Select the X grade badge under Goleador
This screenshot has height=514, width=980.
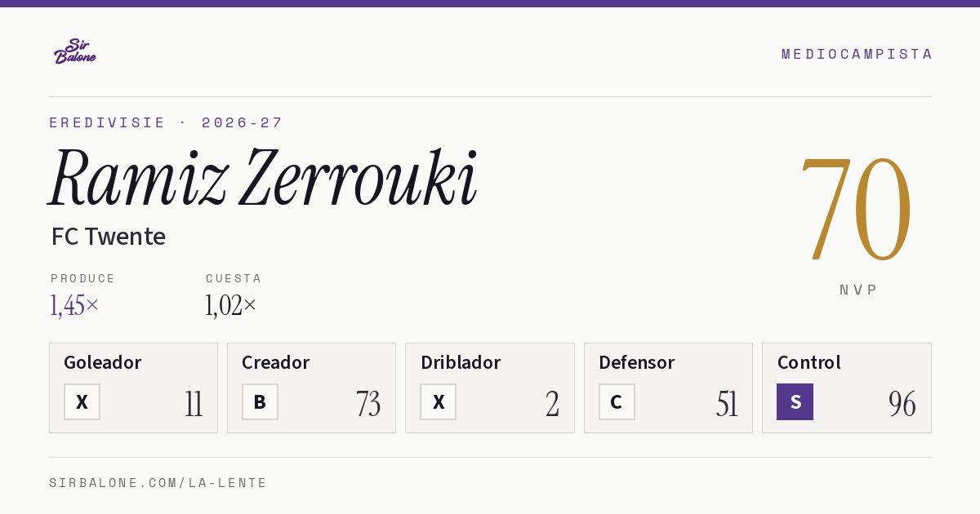82,401
